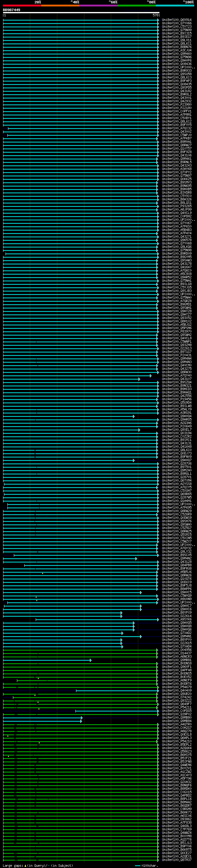
Task: Select hit label UniRef100_P23980
Action: tap(177, 104)
